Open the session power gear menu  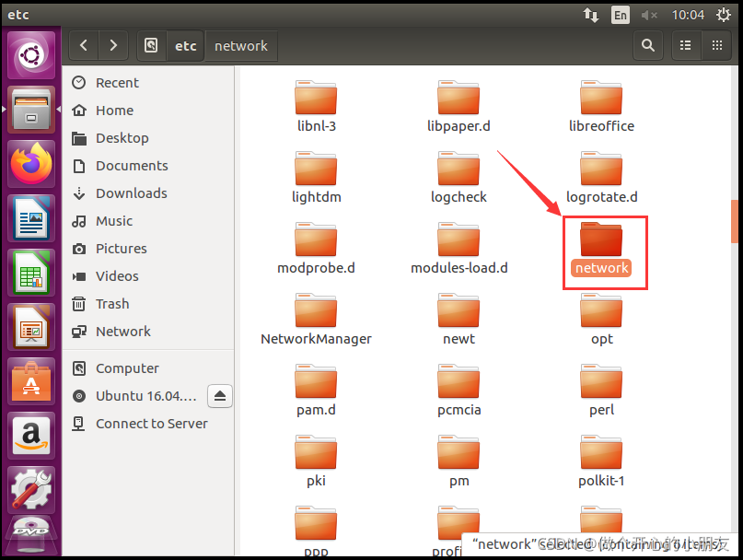click(x=724, y=15)
